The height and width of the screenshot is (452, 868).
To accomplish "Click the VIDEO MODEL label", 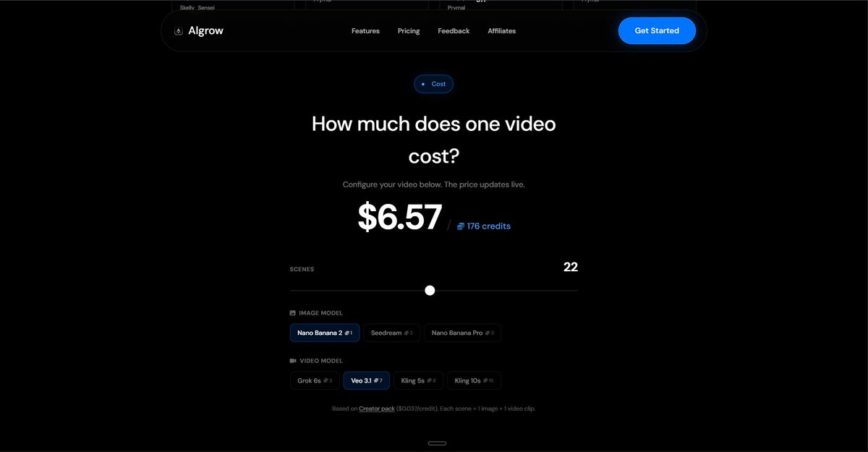I will pos(321,361).
